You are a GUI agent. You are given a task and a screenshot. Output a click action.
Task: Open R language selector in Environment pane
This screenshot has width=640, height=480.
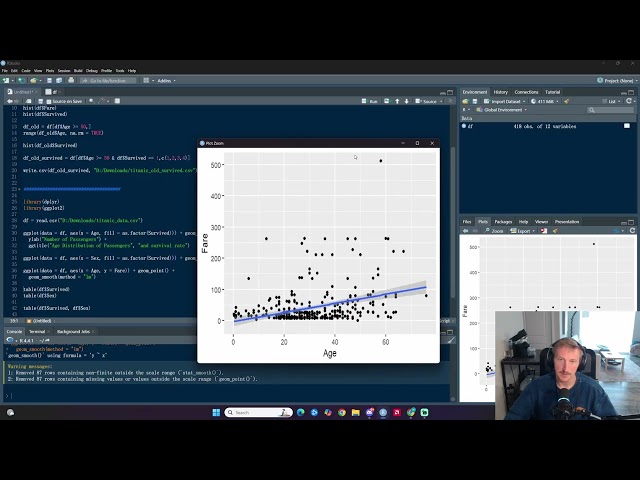pos(466,110)
